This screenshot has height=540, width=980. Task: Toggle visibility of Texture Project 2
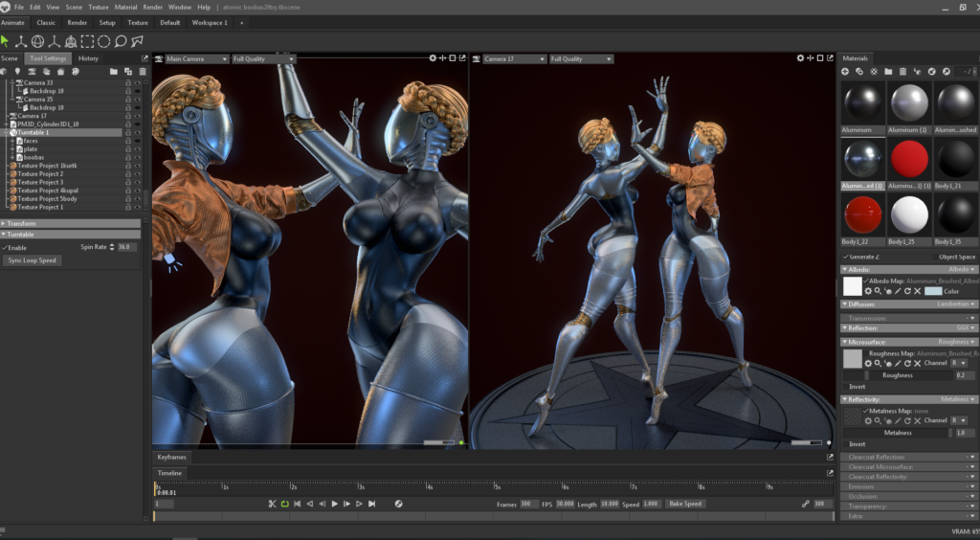138,174
